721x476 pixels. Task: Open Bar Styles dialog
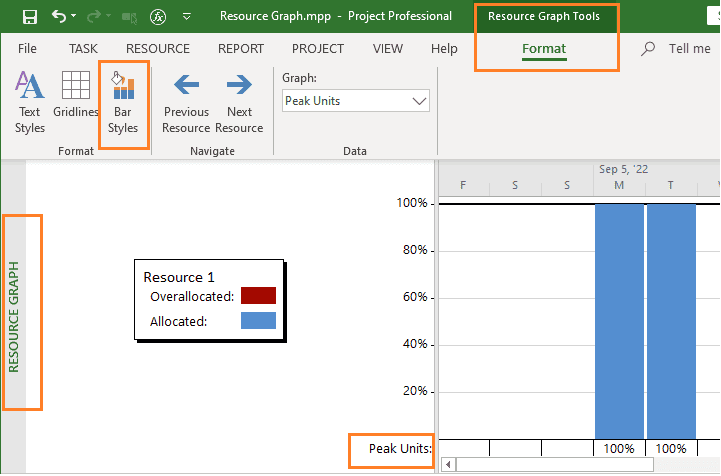click(123, 103)
